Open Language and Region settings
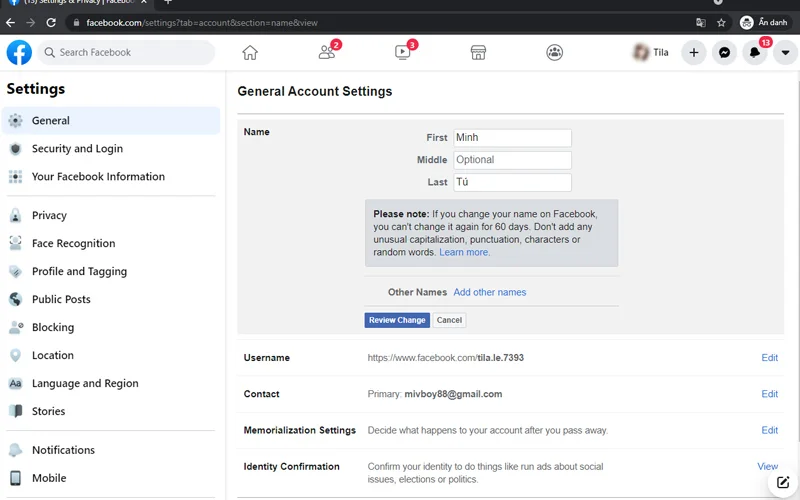800x500 pixels. [x=111, y=383]
